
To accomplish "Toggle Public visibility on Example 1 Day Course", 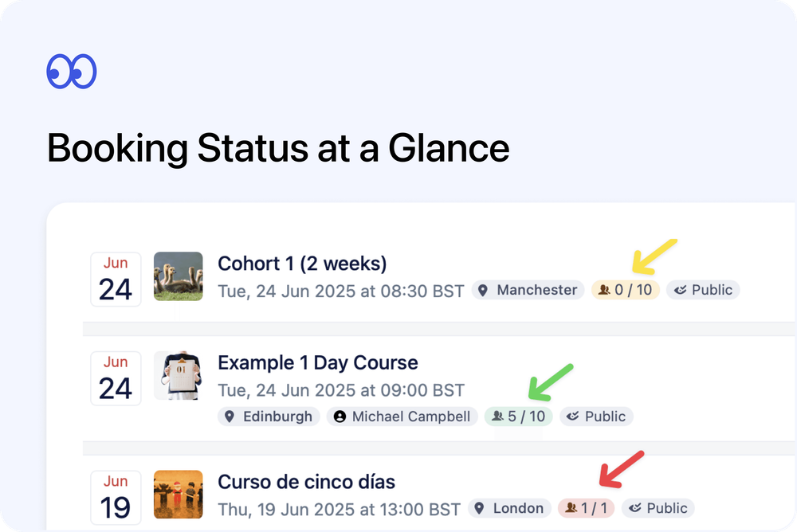I will pyautogui.click(x=596, y=416).
